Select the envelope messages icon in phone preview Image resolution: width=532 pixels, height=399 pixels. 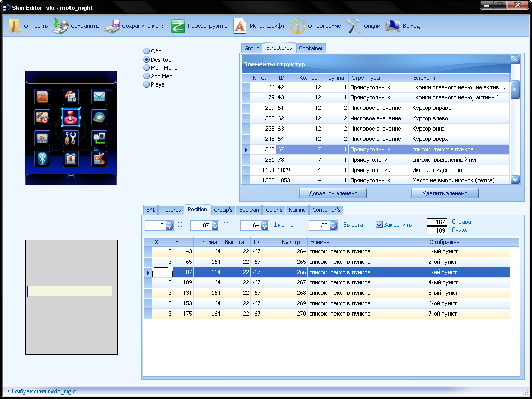(99, 96)
